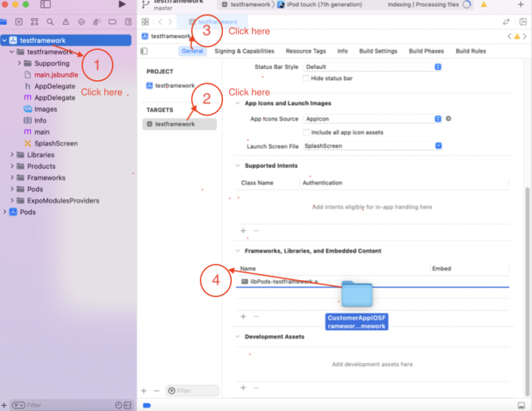The height and width of the screenshot is (411, 532).
Task: Open main.jsbundle file in navigator
Action: [x=56, y=75]
